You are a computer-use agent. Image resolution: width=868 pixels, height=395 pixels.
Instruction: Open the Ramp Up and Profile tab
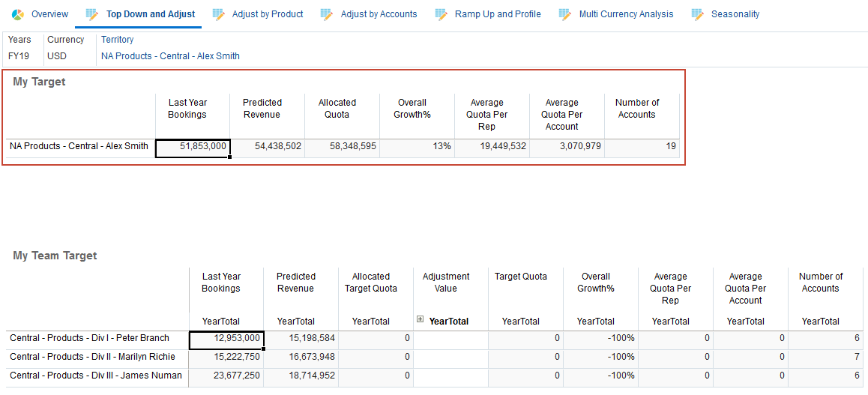coord(498,14)
